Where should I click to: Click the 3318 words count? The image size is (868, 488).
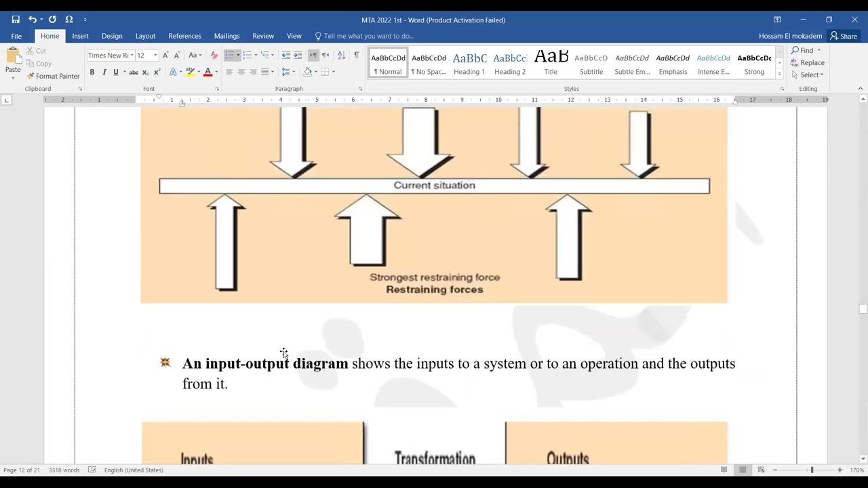64,470
